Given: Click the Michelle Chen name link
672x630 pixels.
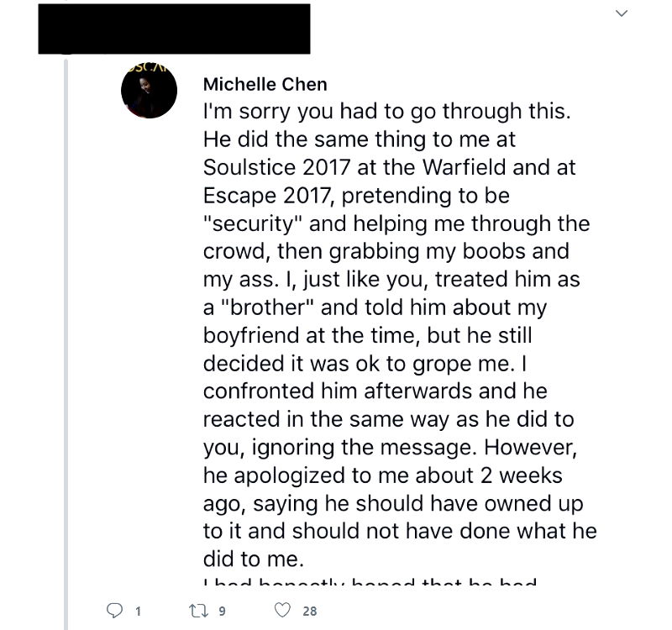Looking at the screenshot, I should tap(265, 85).
